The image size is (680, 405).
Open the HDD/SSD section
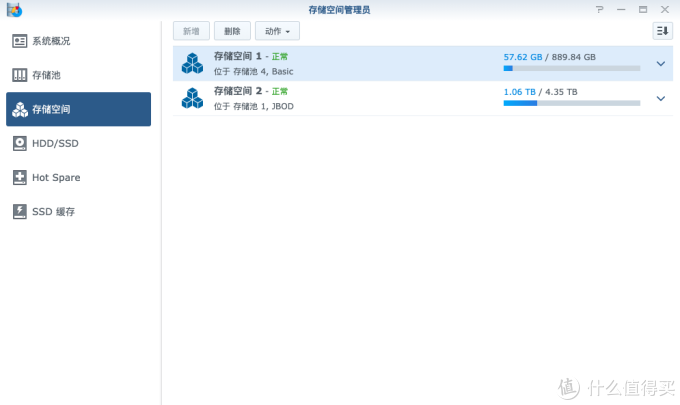(x=78, y=143)
